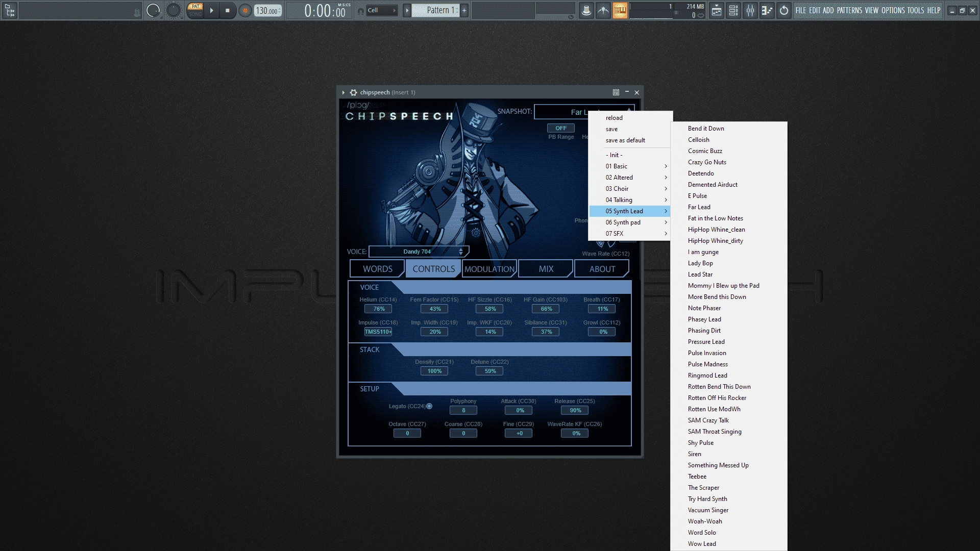
Task: Switch to PAT pattern mode
Action: (195, 7)
